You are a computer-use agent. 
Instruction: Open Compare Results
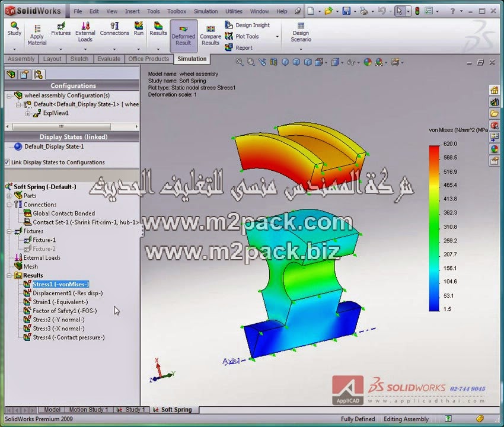(210, 36)
